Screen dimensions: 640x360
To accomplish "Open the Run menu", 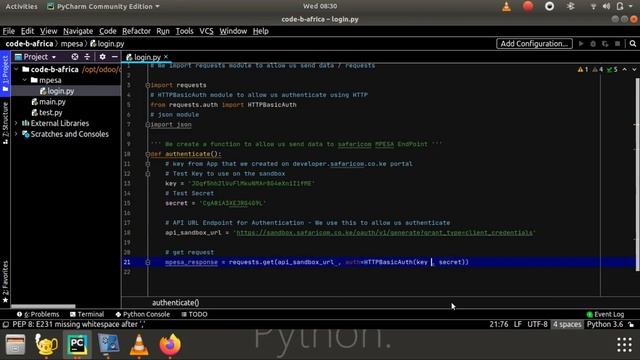I will (x=163, y=31).
